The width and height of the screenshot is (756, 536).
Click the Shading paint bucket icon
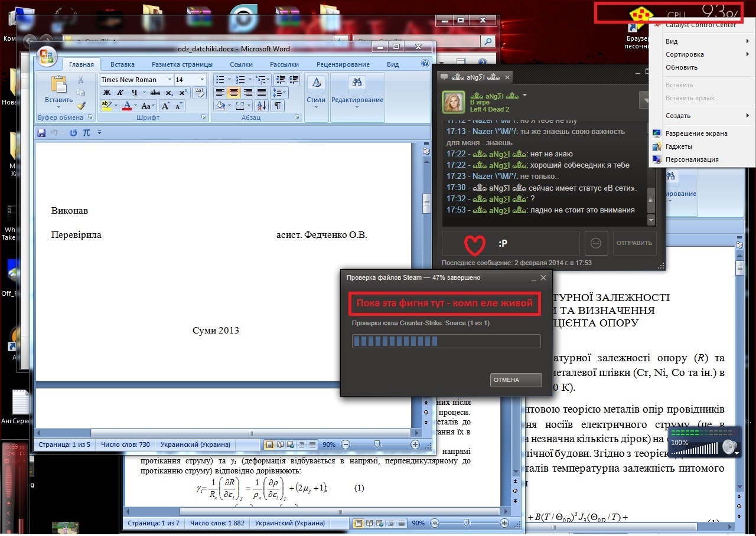point(220,106)
